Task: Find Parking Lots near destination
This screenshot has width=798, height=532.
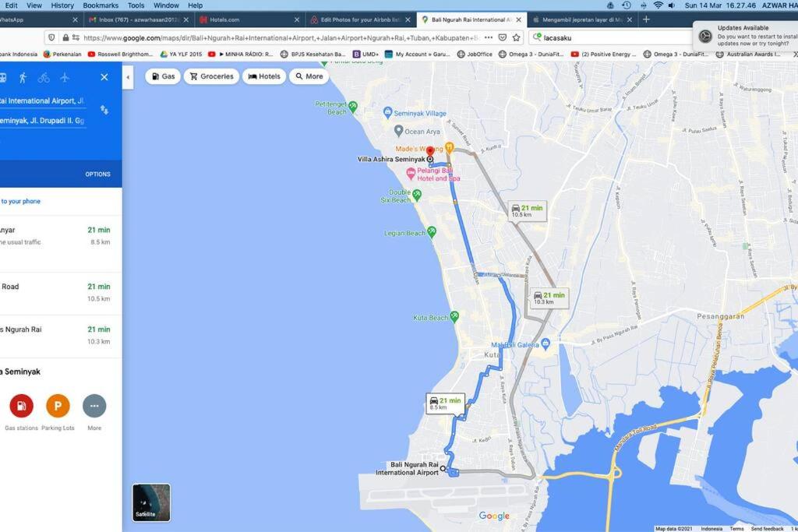Action: (58, 406)
